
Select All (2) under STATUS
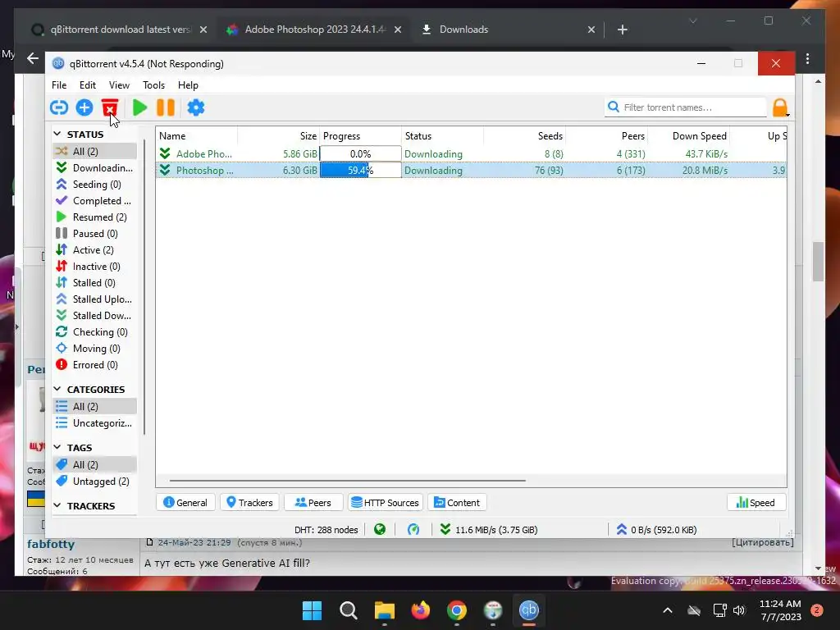pos(94,152)
